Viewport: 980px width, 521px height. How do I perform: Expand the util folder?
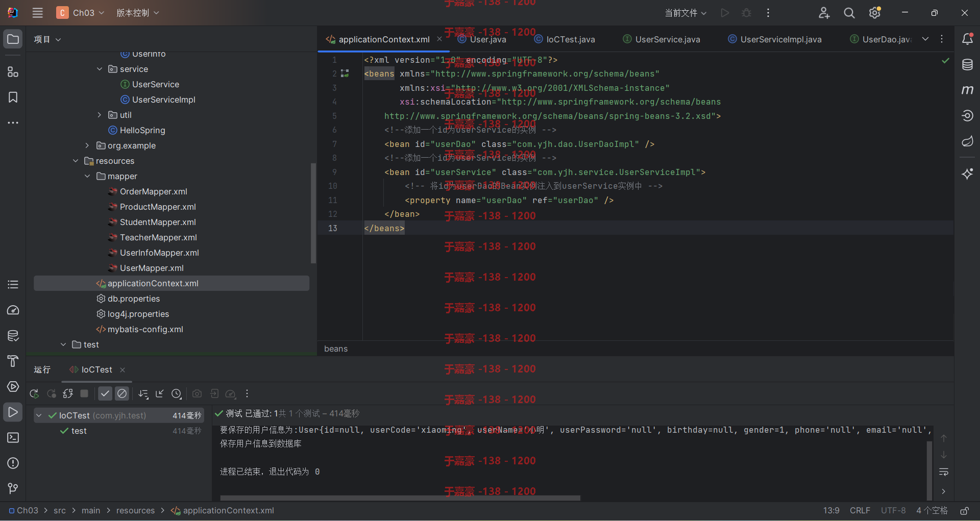100,115
